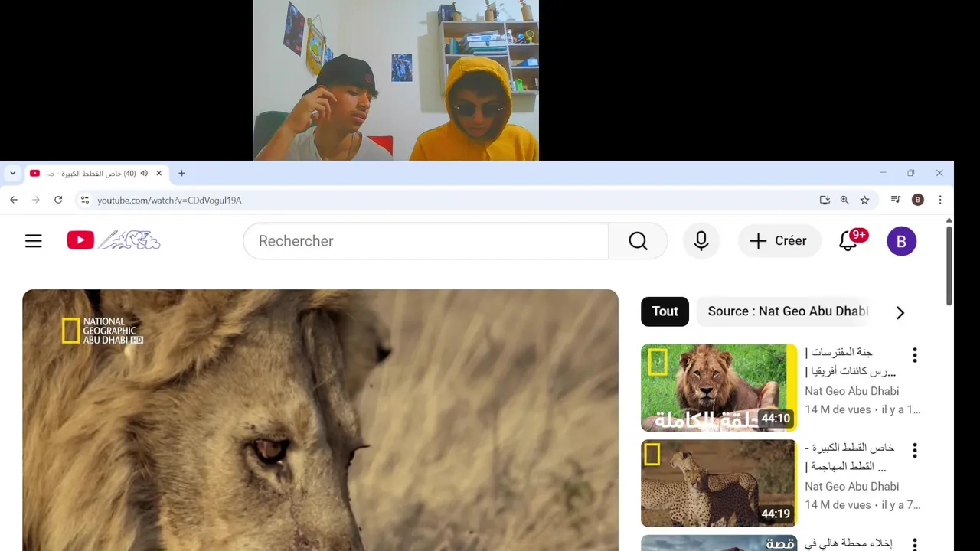
Task: Open the Chrome three-dot menu
Action: 940,200
